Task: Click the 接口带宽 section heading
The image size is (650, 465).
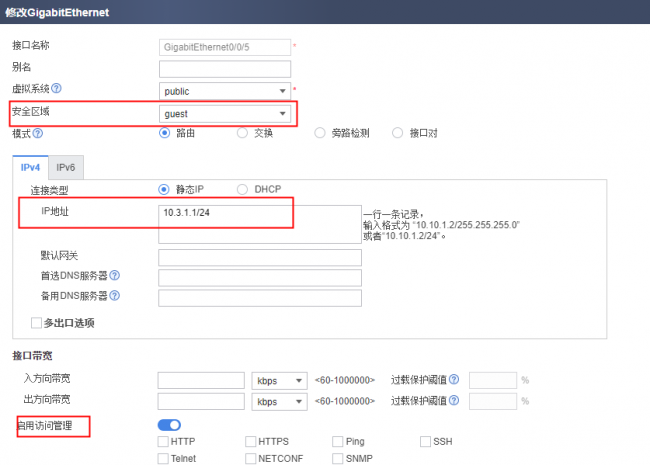Action: pos(32,356)
